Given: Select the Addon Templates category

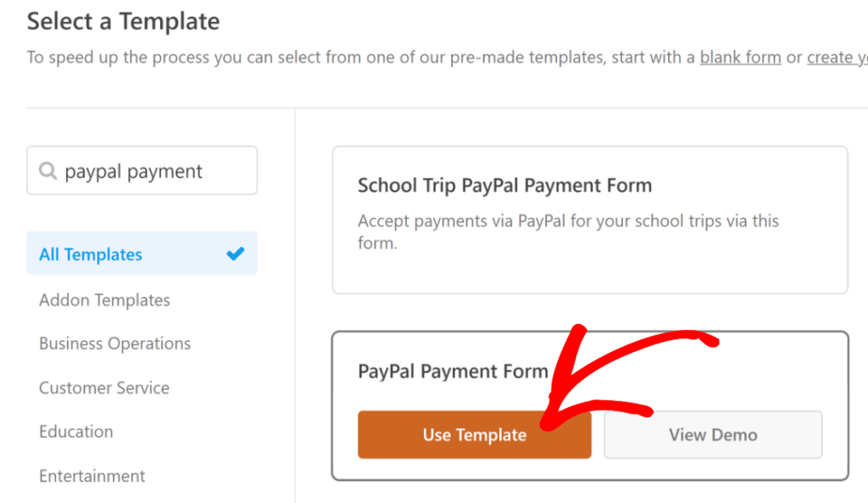Looking at the screenshot, I should pyautogui.click(x=104, y=299).
